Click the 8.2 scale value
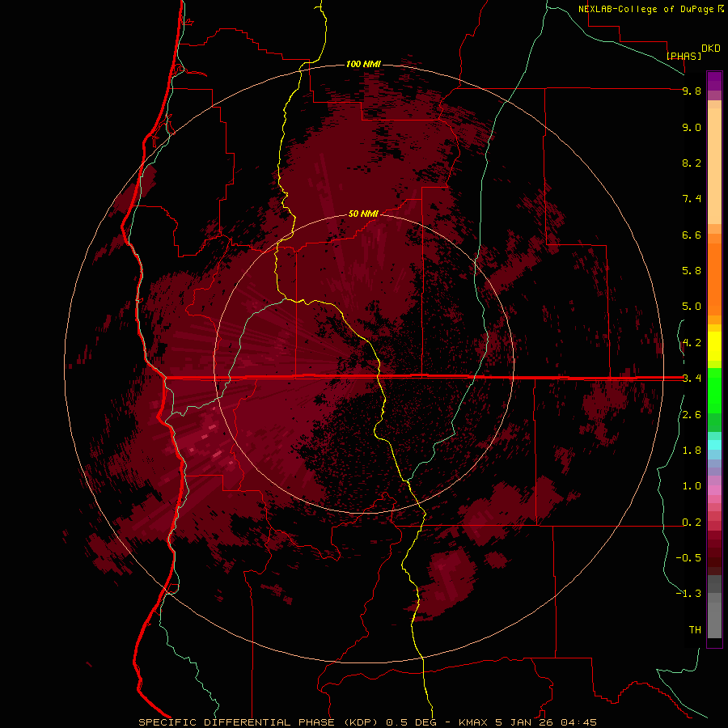 point(692,163)
